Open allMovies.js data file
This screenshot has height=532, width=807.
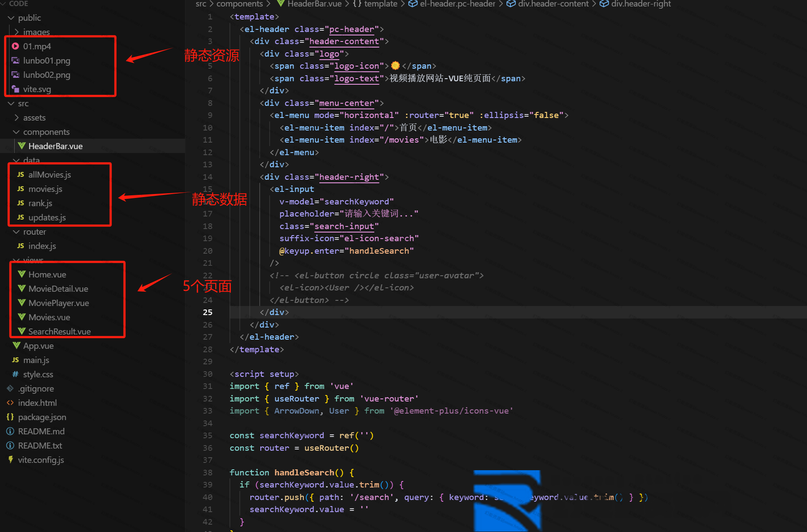coord(49,175)
